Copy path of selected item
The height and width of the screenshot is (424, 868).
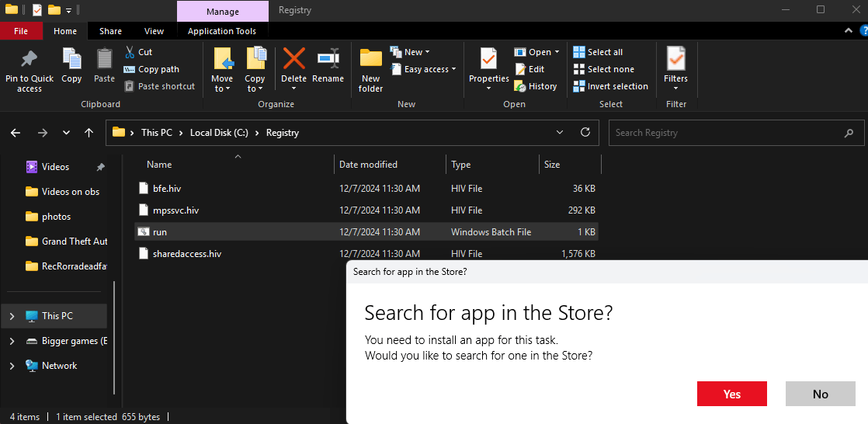151,69
